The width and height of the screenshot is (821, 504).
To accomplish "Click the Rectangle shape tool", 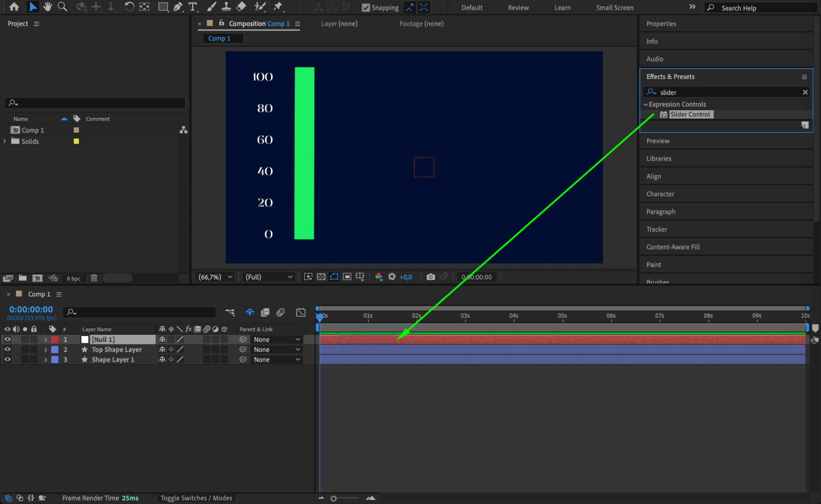I will (163, 7).
